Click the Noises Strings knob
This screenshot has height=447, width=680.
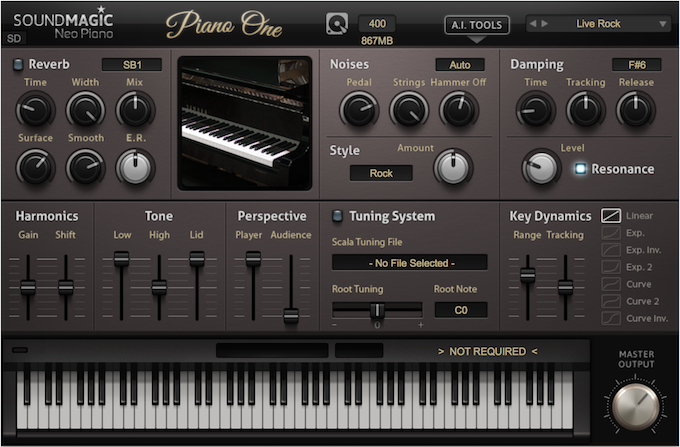click(x=409, y=110)
